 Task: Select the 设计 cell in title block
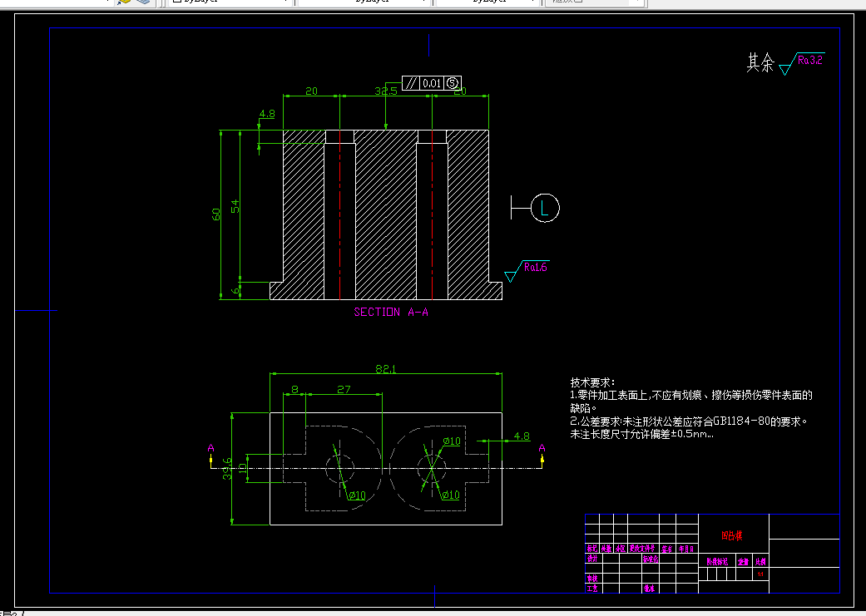click(592, 559)
